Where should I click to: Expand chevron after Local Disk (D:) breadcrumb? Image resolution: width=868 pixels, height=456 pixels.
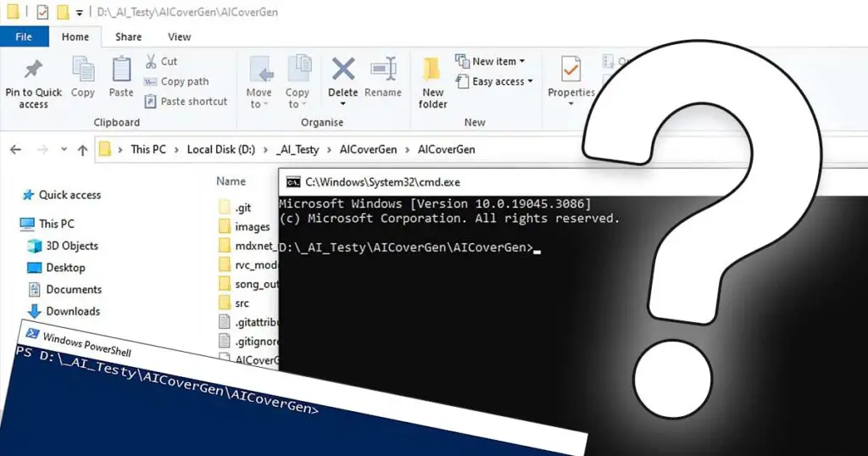pos(265,150)
